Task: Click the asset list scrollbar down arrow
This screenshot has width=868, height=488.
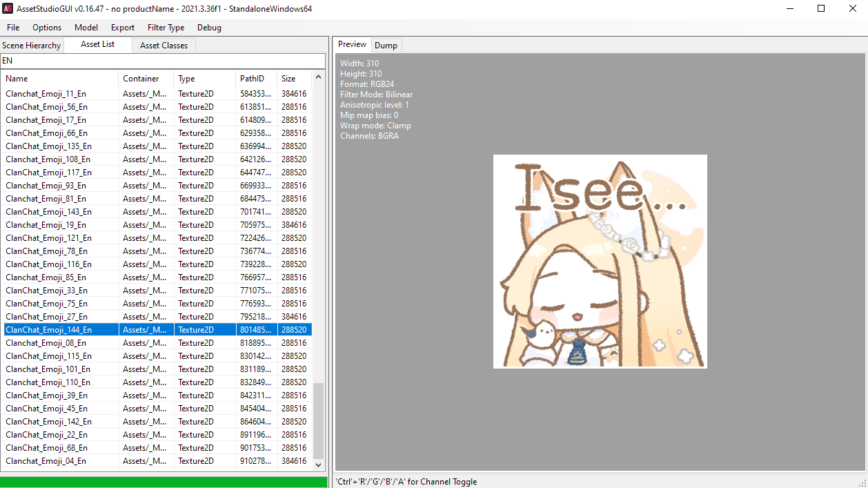Action: click(x=319, y=465)
